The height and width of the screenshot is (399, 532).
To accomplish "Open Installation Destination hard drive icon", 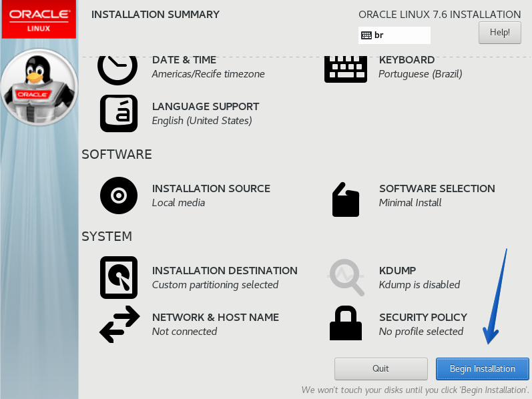I will (119, 278).
